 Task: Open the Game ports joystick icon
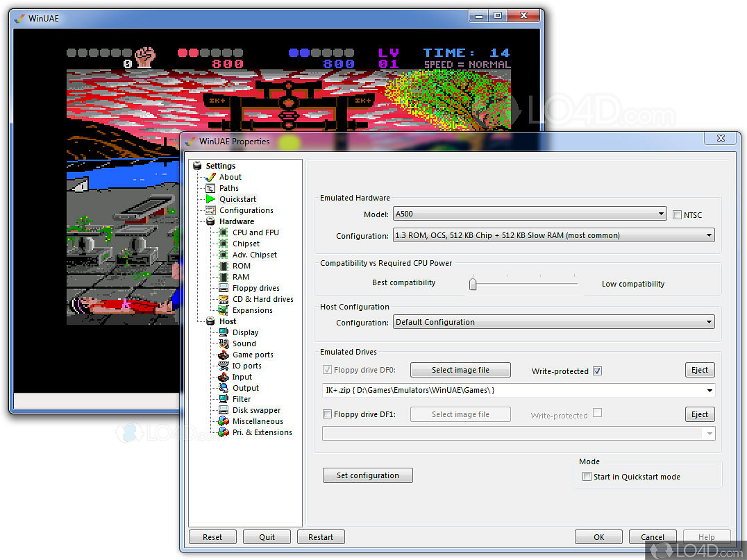tap(224, 355)
